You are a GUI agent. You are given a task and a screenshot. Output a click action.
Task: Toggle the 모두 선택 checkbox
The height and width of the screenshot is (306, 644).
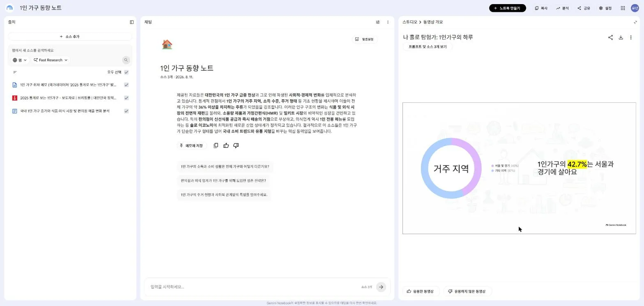point(126,72)
